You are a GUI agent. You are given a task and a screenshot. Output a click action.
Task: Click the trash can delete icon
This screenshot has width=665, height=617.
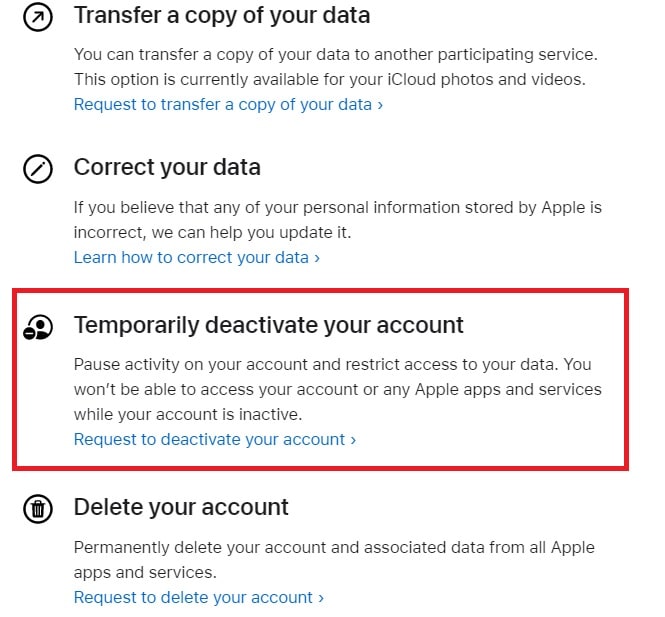(38, 508)
